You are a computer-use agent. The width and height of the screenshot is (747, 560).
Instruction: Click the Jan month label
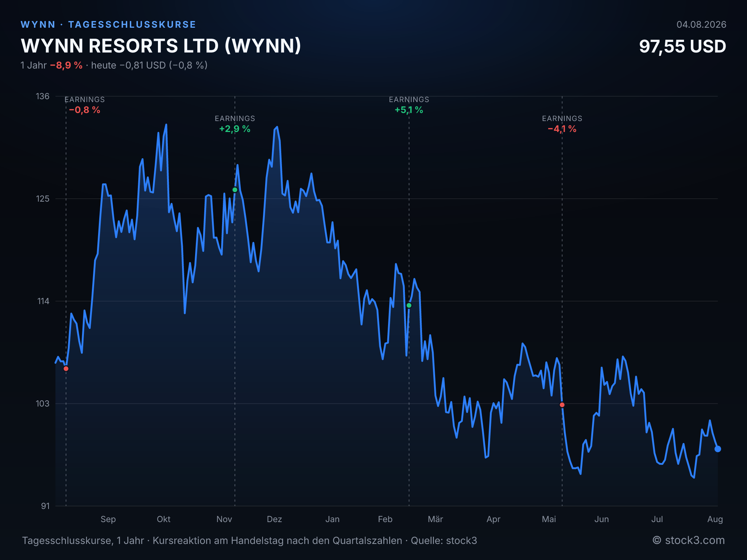tap(332, 519)
